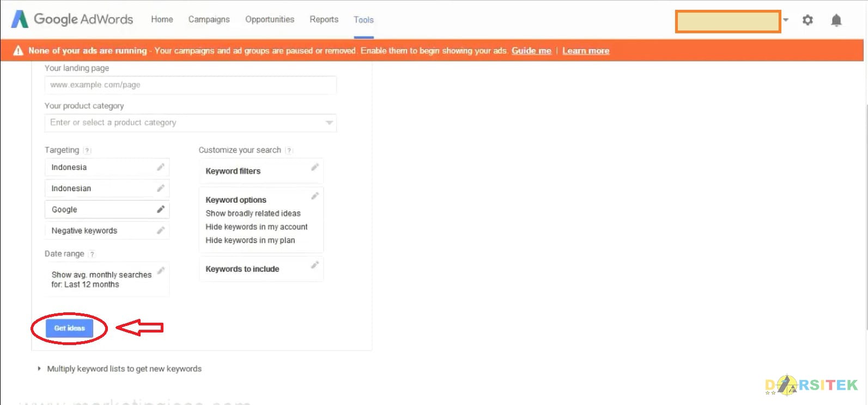
Task: Go to the Home tab
Action: click(162, 20)
